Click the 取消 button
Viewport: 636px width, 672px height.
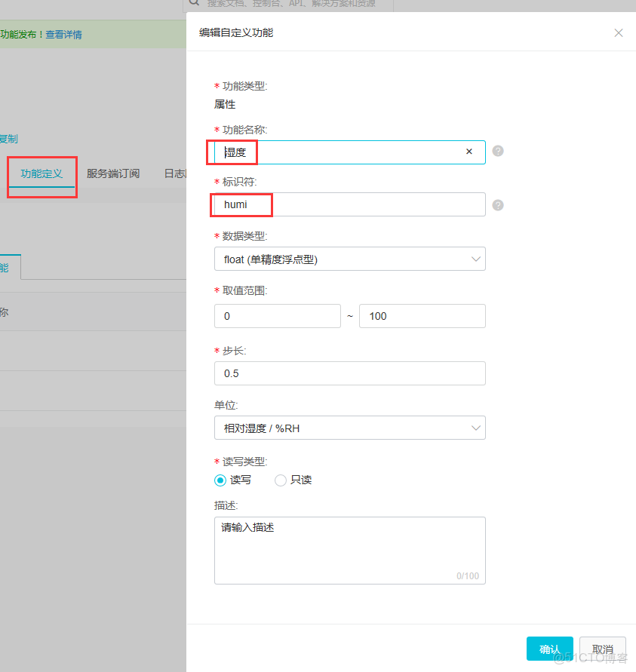[603, 649]
